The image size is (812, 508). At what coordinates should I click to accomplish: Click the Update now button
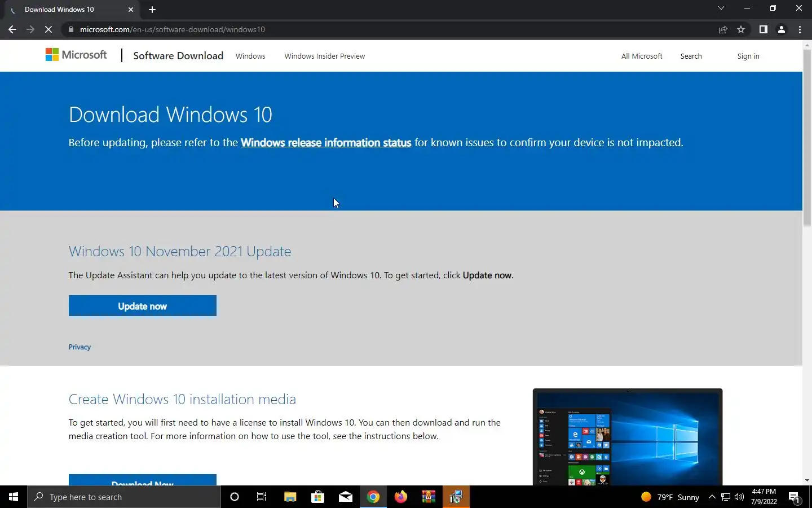click(143, 306)
